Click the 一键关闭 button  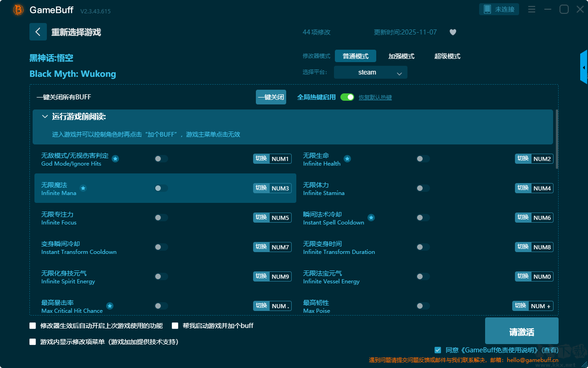coord(271,97)
